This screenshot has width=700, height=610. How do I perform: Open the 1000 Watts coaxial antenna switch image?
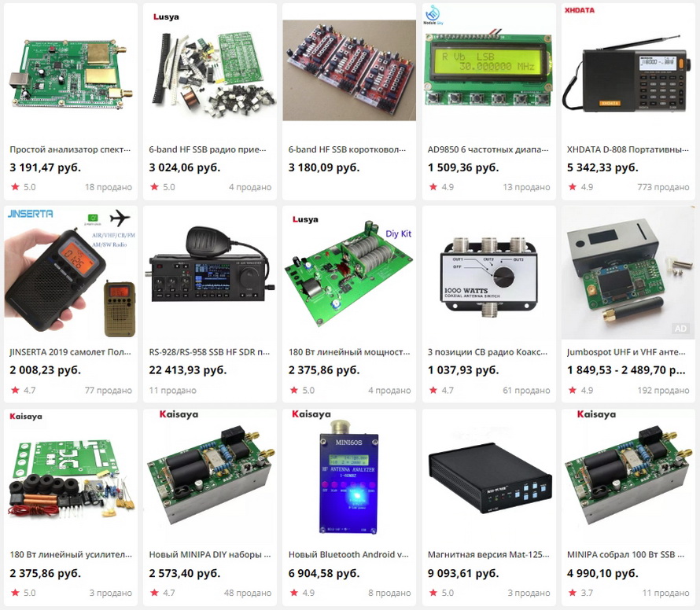[x=489, y=277]
